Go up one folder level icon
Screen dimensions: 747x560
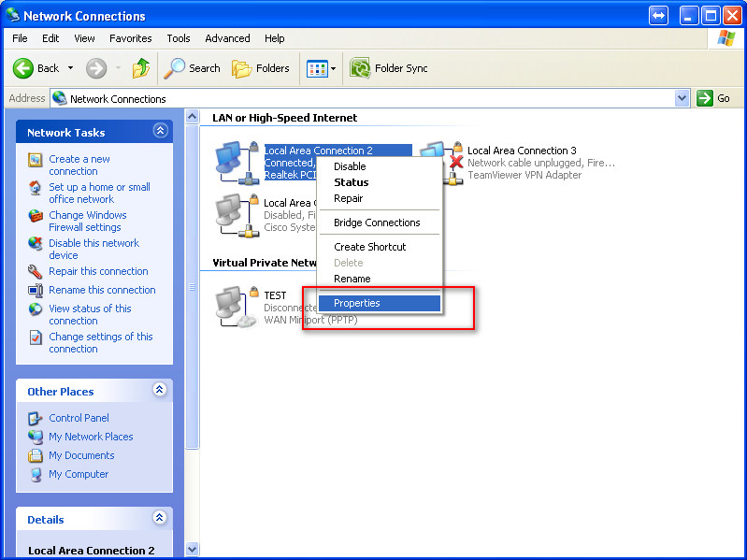(x=141, y=68)
